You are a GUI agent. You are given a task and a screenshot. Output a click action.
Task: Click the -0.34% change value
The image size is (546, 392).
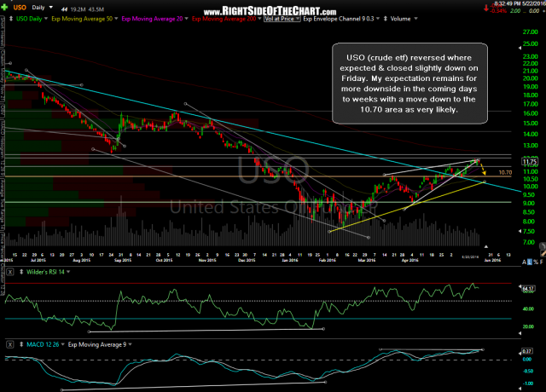(498, 11)
